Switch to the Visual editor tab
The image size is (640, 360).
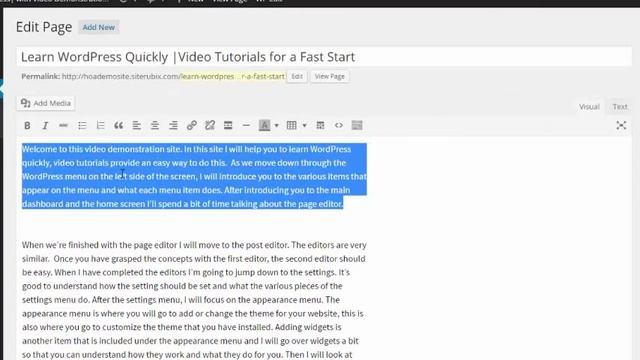coord(589,107)
